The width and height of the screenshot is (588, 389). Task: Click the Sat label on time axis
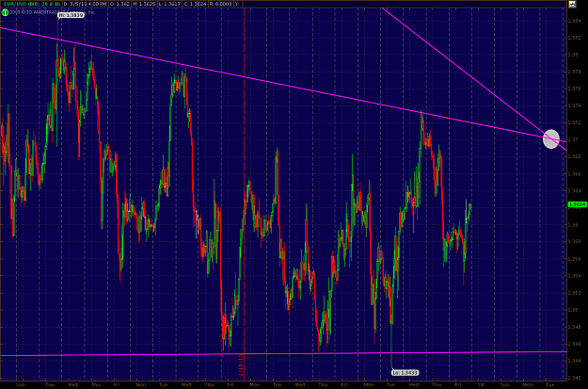click(x=481, y=385)
